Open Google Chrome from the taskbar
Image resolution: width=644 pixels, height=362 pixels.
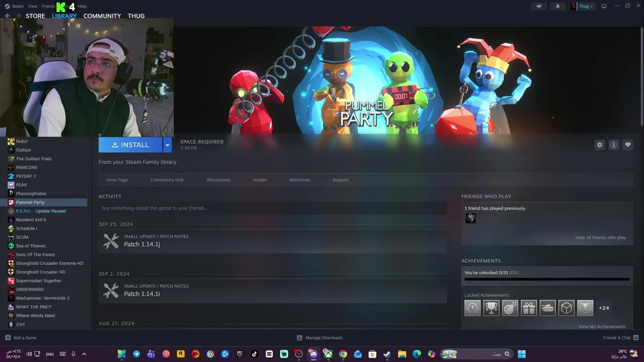pyautogui.click(x=343, y=354)
